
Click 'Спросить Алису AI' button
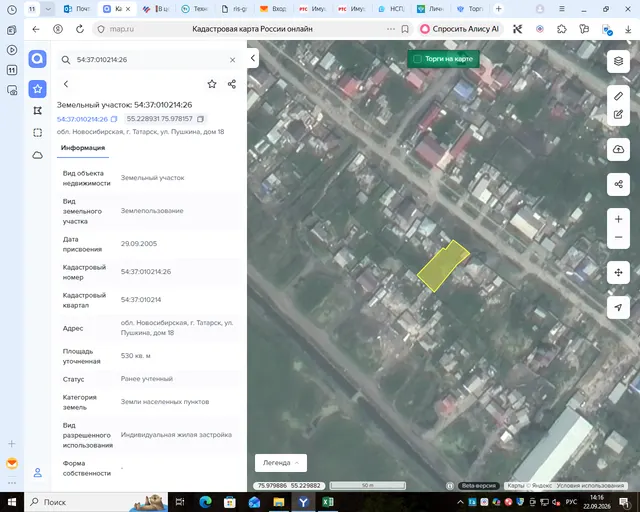[x=460, y=29]
